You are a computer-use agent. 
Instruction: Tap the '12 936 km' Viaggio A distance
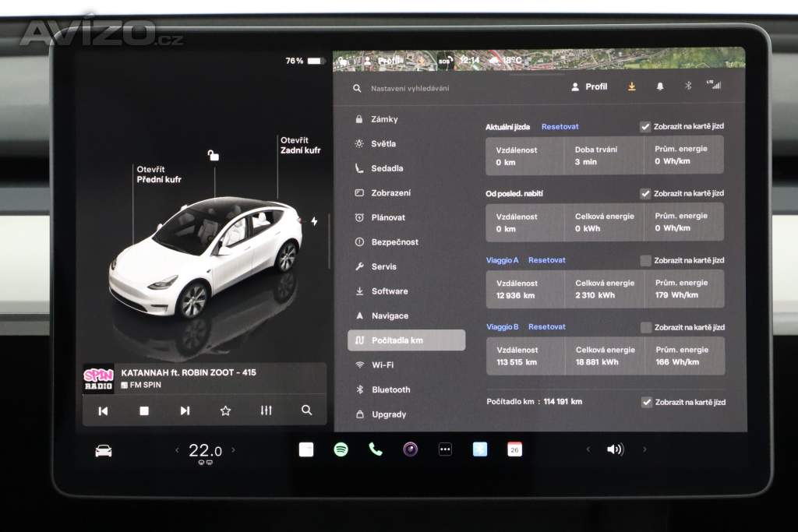tap(516, 295)
